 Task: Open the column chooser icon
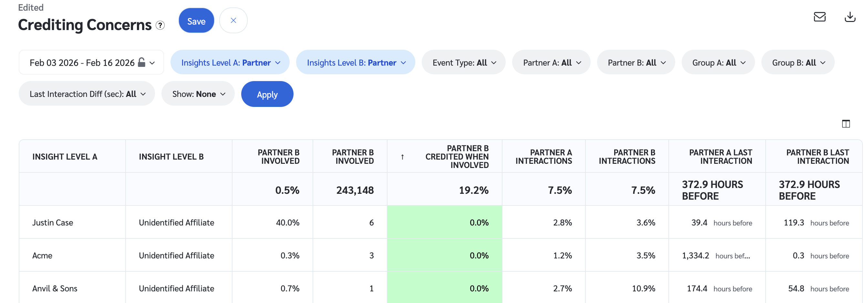tap(845, 124)
